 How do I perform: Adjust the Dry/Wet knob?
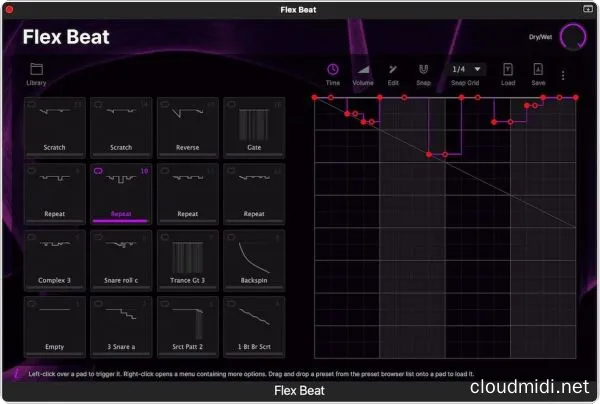(573, 37)
